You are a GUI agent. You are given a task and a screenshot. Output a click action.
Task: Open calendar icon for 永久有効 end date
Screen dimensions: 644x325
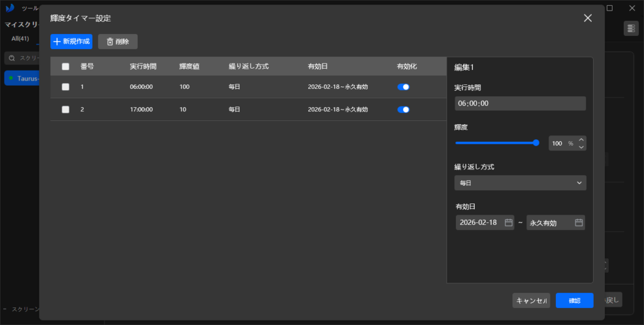[579, 222]
